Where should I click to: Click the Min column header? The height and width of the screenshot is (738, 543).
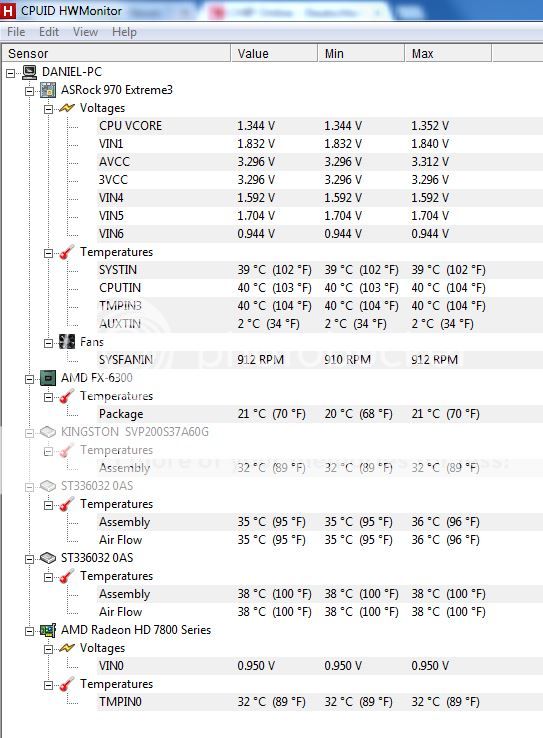pos(361,53)
